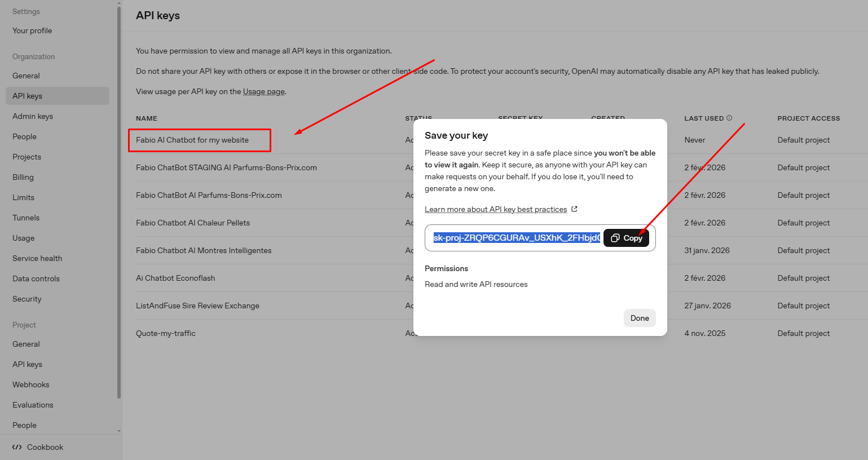Open the Usage page link
Screen dimensions: 868x460
pyautogui.click(x=263, y=91)
